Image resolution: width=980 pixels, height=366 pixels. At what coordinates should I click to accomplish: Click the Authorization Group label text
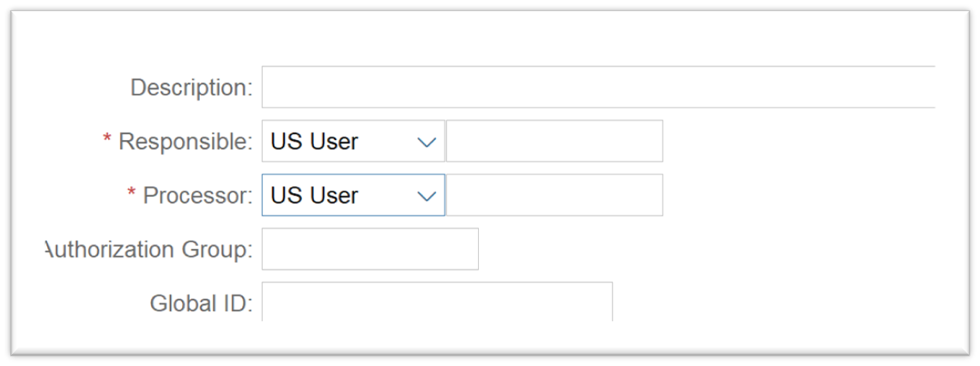148,250
